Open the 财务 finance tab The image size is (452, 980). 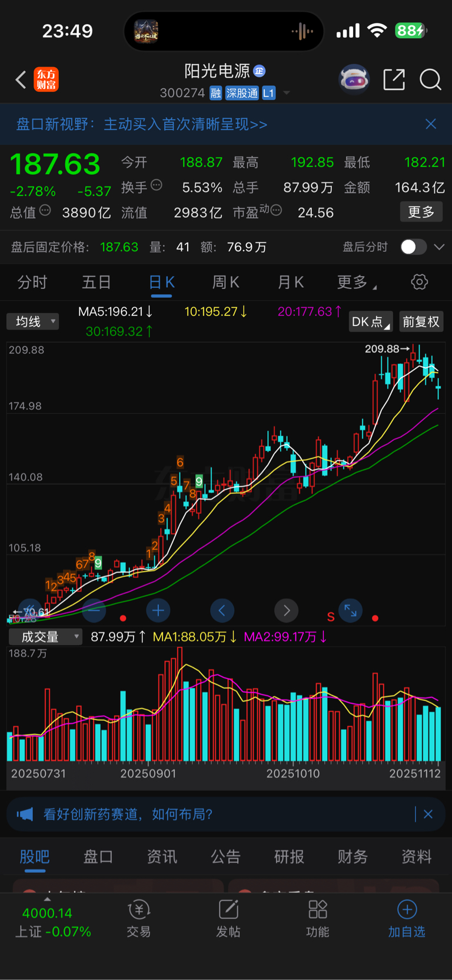click(353, 856)
